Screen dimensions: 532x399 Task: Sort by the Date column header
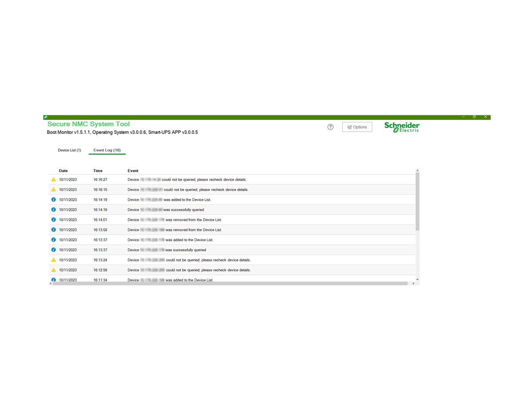pos(63,171)
